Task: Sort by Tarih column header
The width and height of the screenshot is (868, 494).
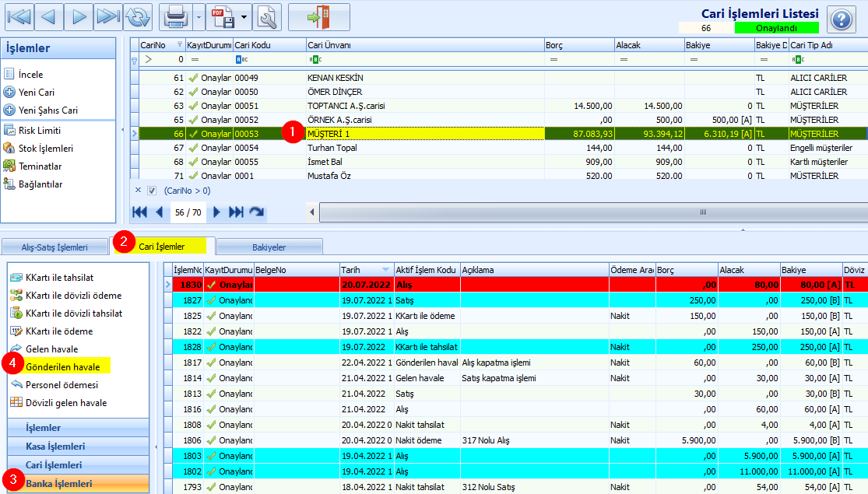Action: click(x=367, y=270)
